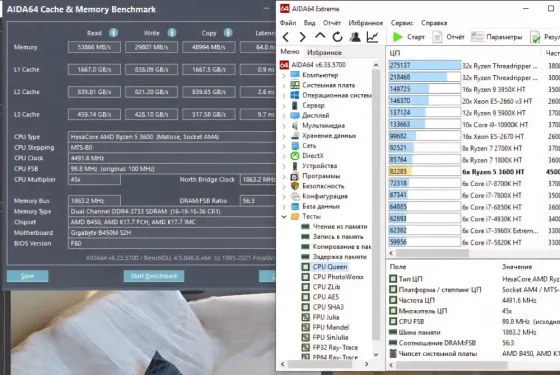This screenshot has height=375, width=560.
Task: Click the Частота ЦП field checkbox
Action: coord(393,300)
